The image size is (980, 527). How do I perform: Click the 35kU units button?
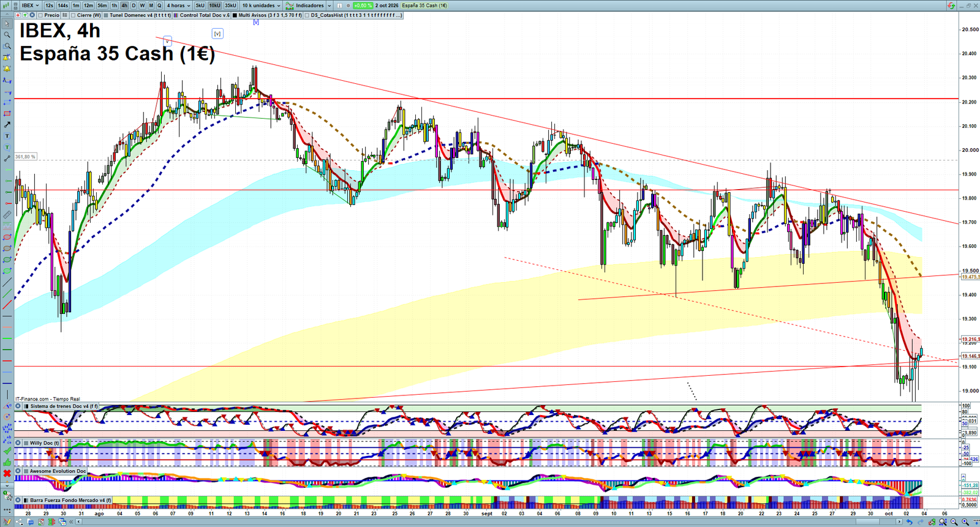[x=230, y=6]
